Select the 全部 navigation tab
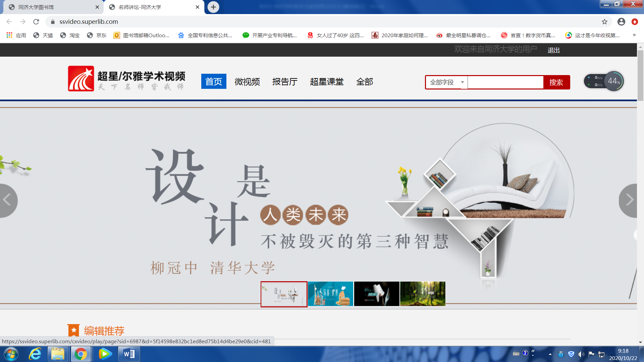 tap(365, 81)
